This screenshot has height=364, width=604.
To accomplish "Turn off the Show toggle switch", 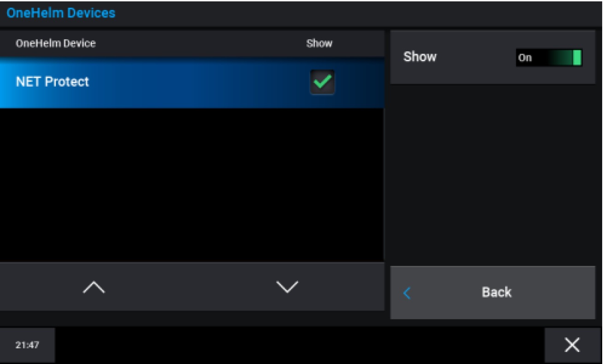I will coord(548,58).
